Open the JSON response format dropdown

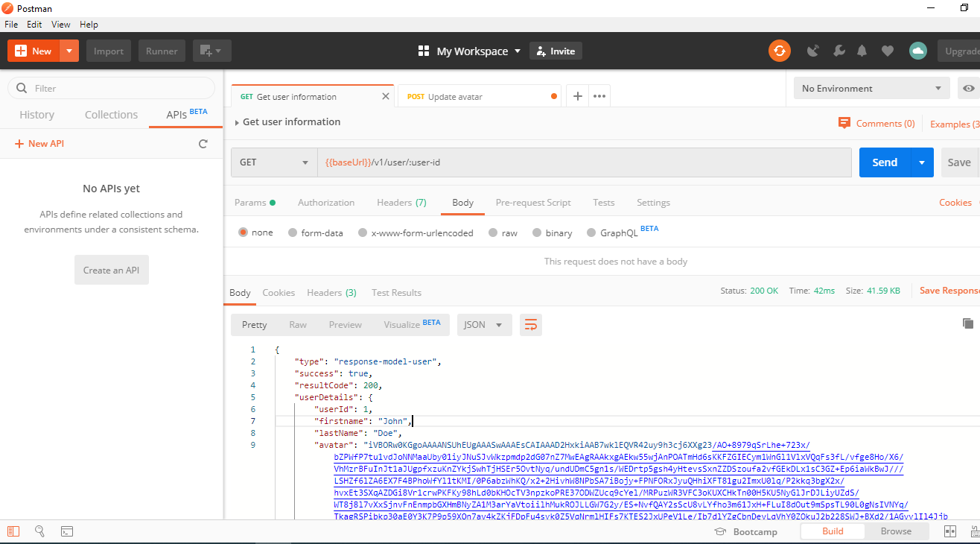click(x=483, y=325)
